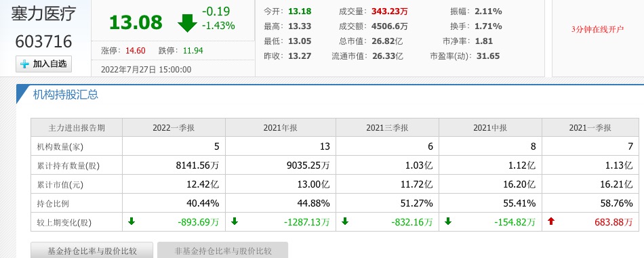
Task: Click the 振幅 value 2.11%
Action: point(488,11)
